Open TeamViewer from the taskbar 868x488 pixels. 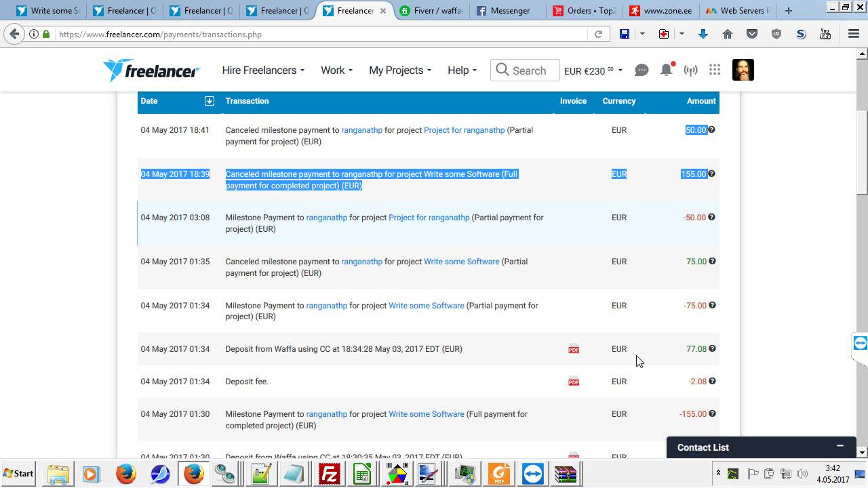click(x=533, y=474)
